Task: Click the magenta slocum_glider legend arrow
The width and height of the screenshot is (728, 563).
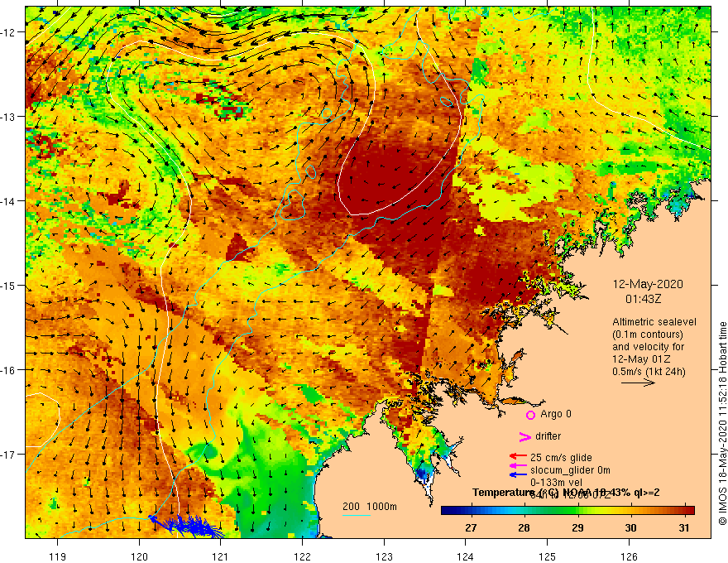Action: click(x=518, y=465)
